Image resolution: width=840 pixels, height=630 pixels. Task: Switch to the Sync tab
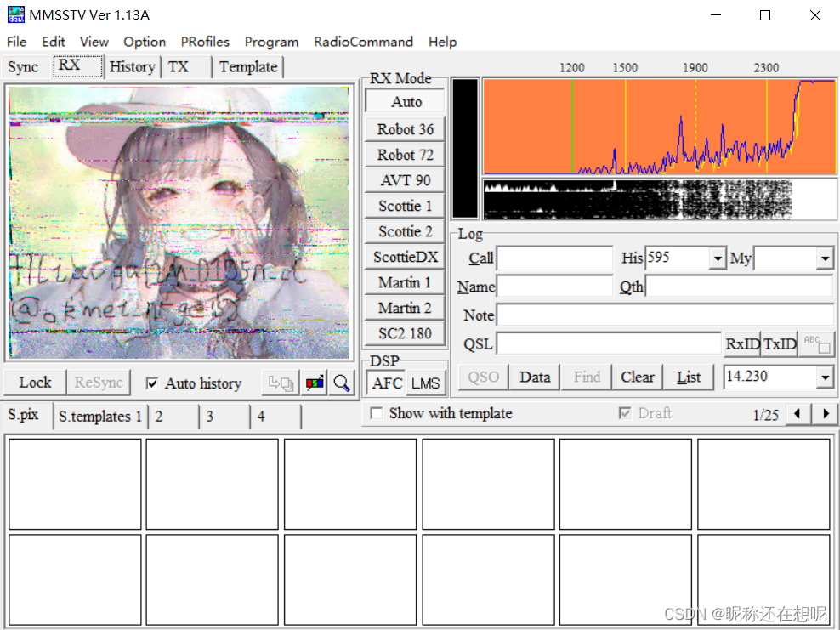click(23, 67)
